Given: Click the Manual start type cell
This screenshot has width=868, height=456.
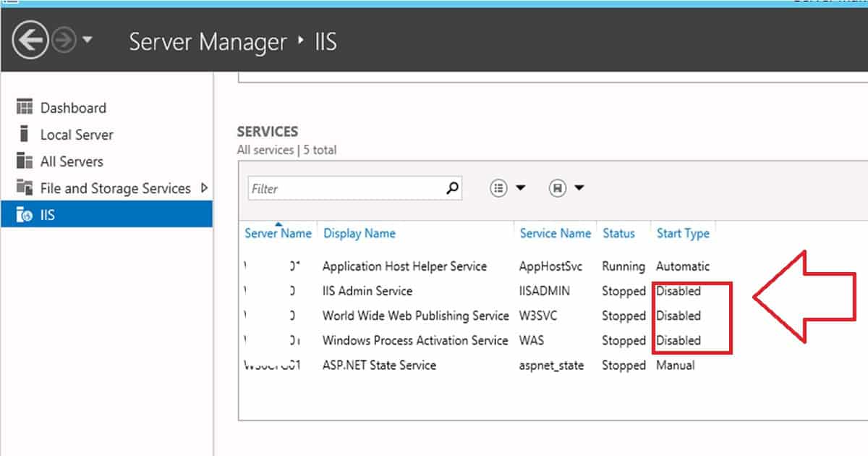Looking at the screenshot, I should pyautogui.click(x=675, y=365).
